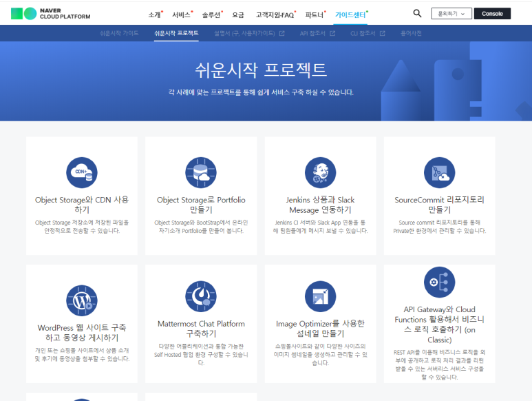Click external link icon beside API 참조서
The height and width of the screenshot is (401, 532).
[x=332, y=33]
